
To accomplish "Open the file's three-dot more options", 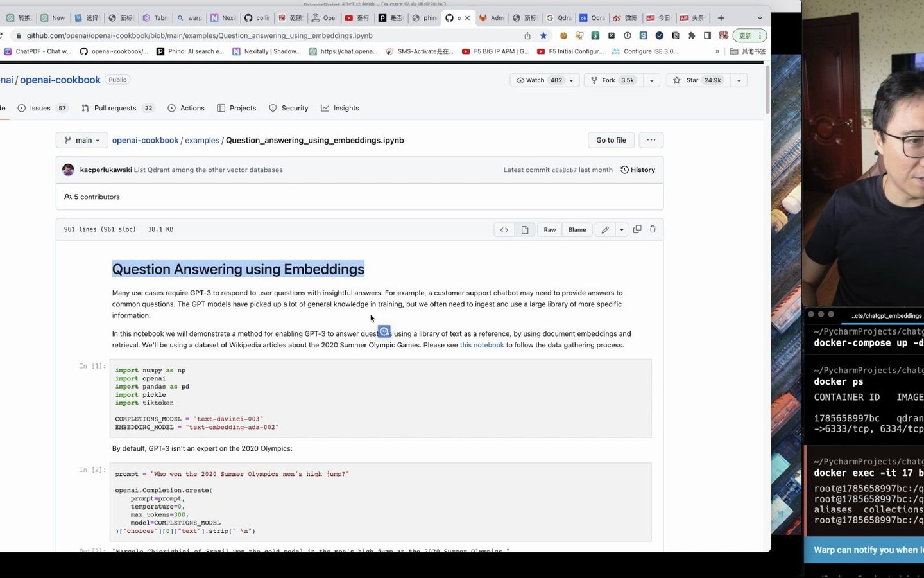I will pyautogui.click(x=651, y=140).
